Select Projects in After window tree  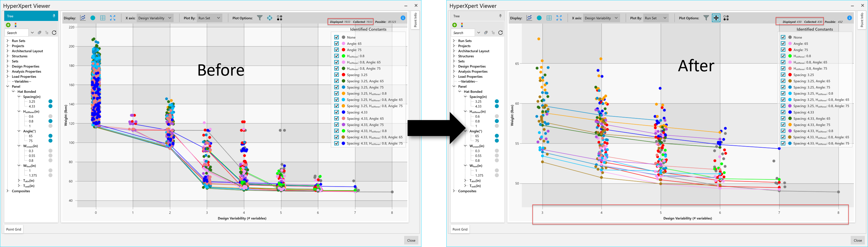click(x=464, y=46)
